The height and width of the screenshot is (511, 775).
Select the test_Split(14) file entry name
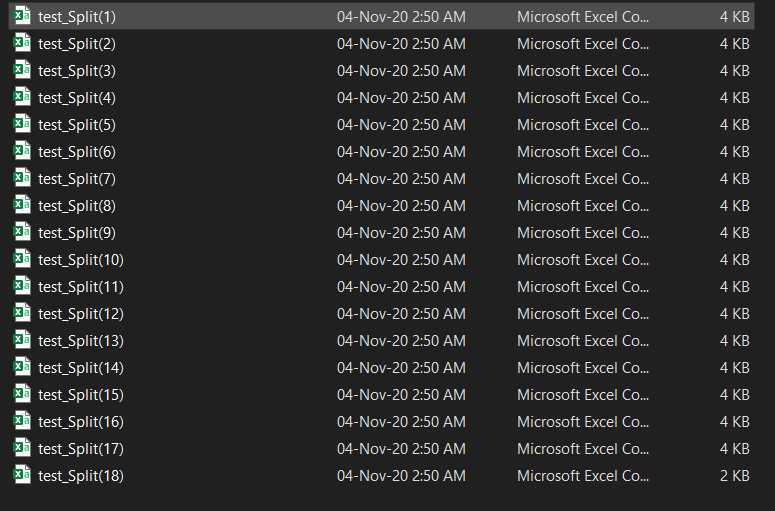coord(81,368)
